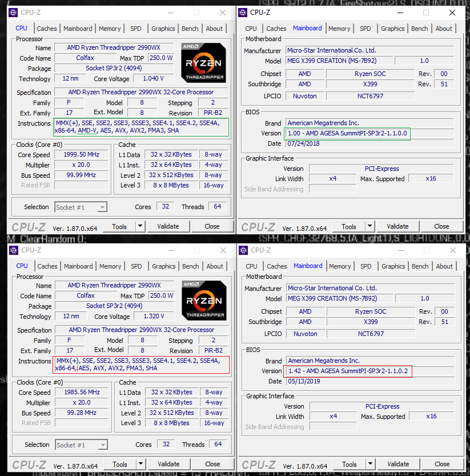Click CPU-Z app icon in top-left window
The width and height of the screenshot is (470, 476).
click(x=13, y=13)
